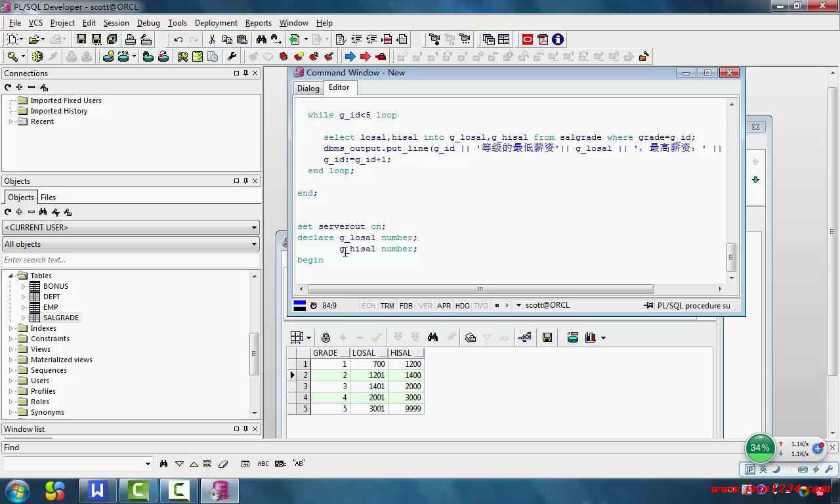
Task: Click the refresh icon in Connections panel
Action: click(8, 87)
